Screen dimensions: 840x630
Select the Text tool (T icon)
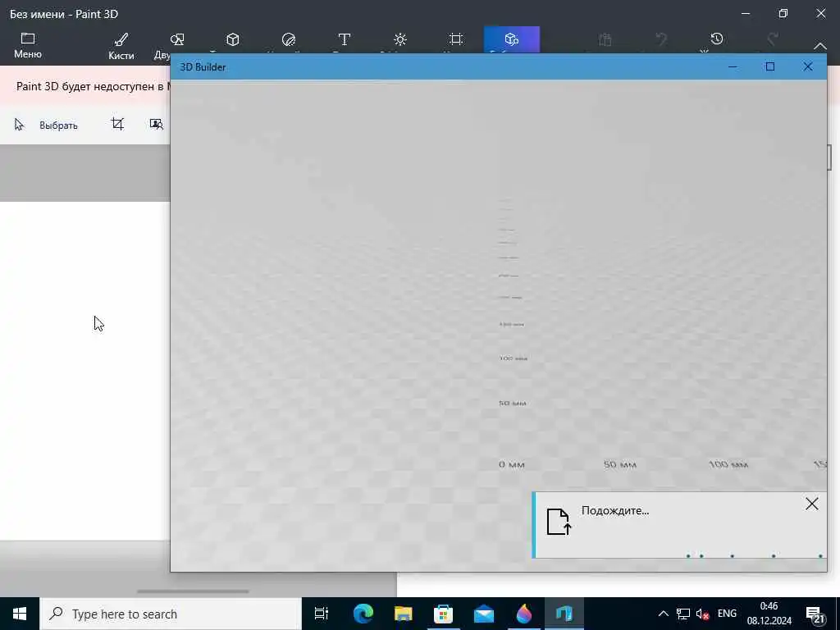[344, 39]
